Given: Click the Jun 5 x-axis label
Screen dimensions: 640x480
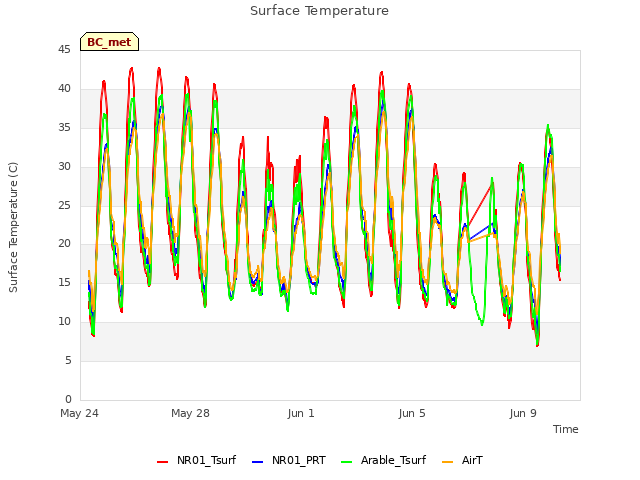Looking at the screenshot, I should pyautogui.click(x=412, y=413).
